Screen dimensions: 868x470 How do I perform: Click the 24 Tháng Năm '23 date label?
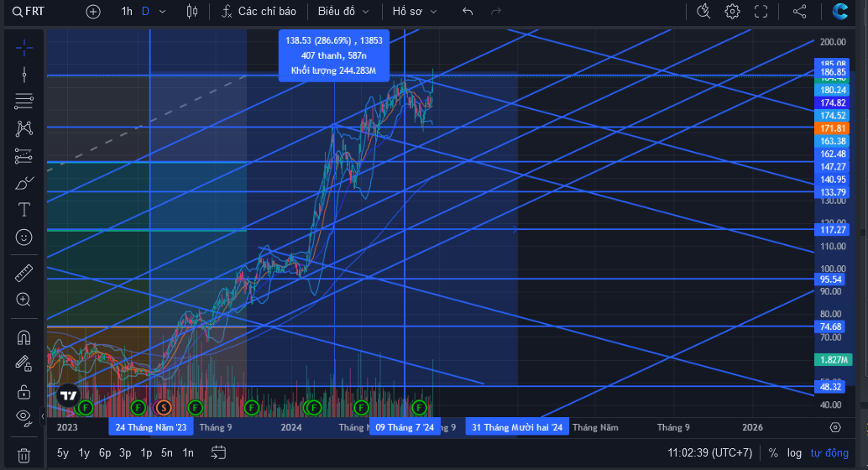pos(150,427)
